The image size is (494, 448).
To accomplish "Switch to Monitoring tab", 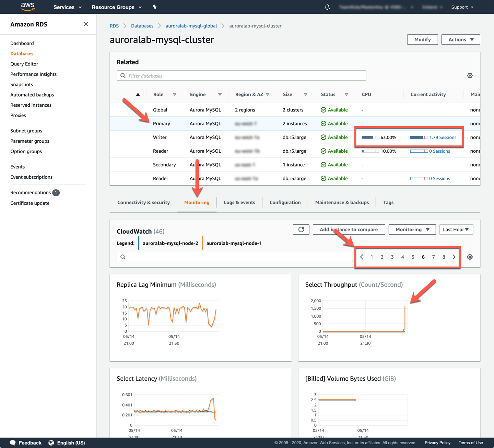I will (197, 202).
